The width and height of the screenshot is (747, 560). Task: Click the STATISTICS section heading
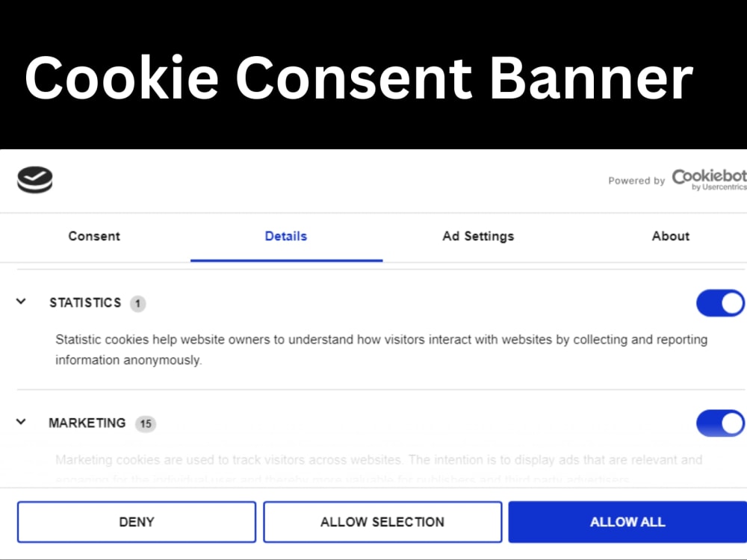pos(85,303)
